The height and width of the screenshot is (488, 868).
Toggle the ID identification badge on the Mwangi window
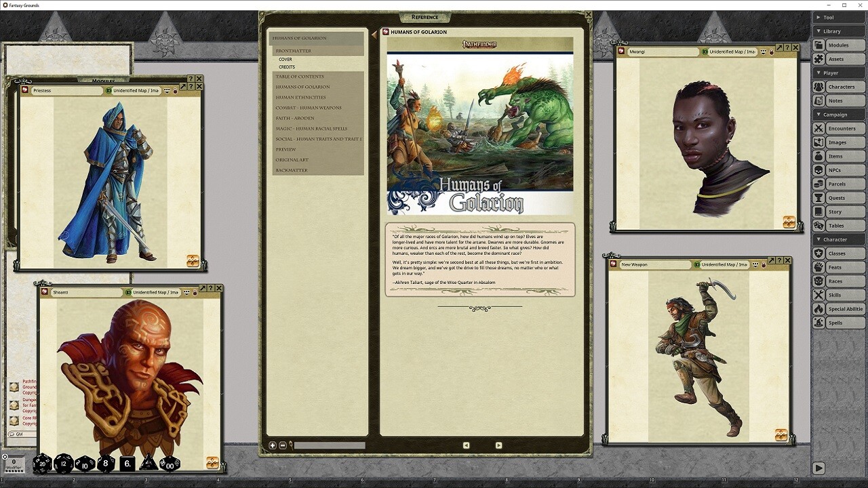[x=706, y=51]
